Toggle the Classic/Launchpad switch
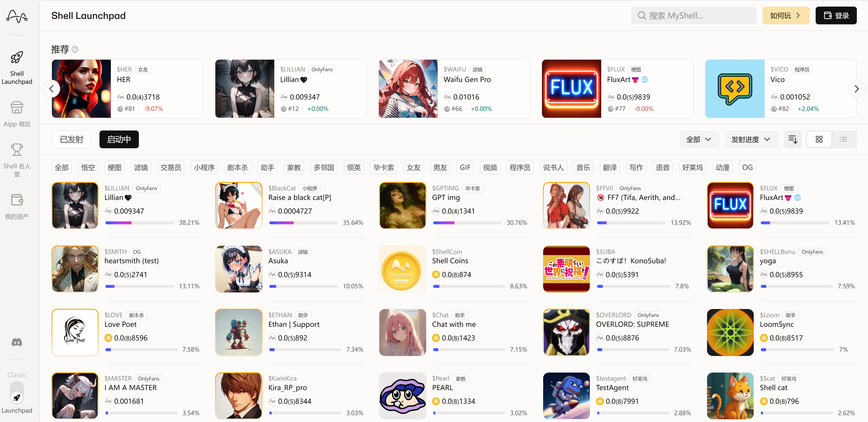 coord(17,392)
